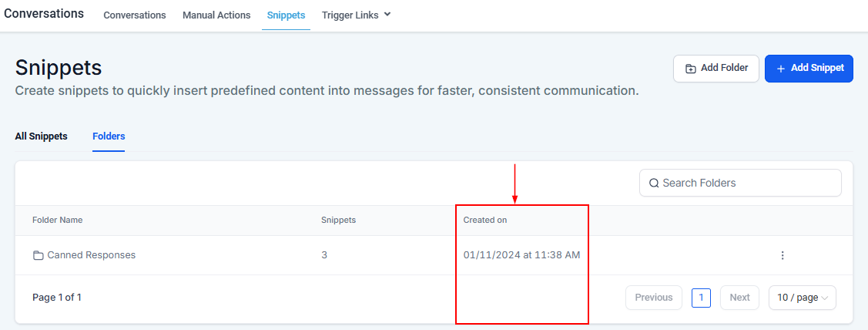Select the Folders tab
Screen dimensions: 868x330
coord(109,136)
